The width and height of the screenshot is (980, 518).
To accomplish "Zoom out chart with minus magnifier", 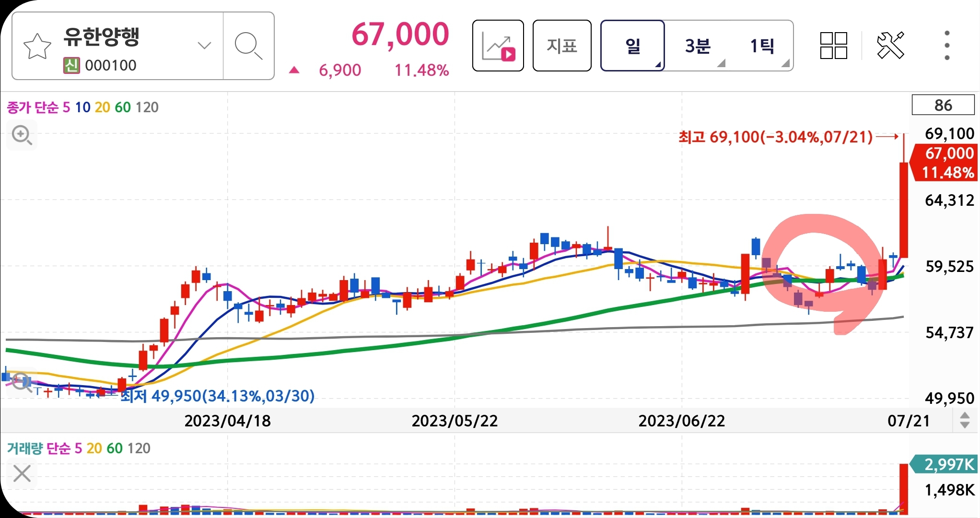I will (22, 382).
